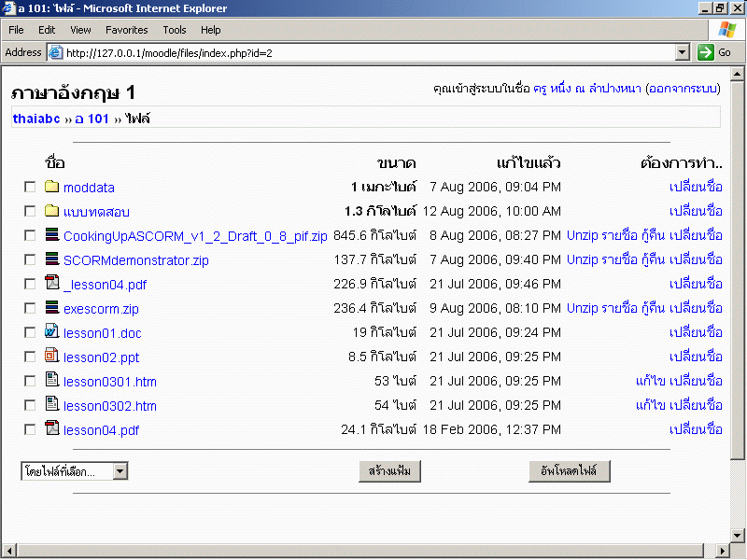Click the zip icon beside exescorm.zip
747x560 pixels.
[x=52, y=308]
